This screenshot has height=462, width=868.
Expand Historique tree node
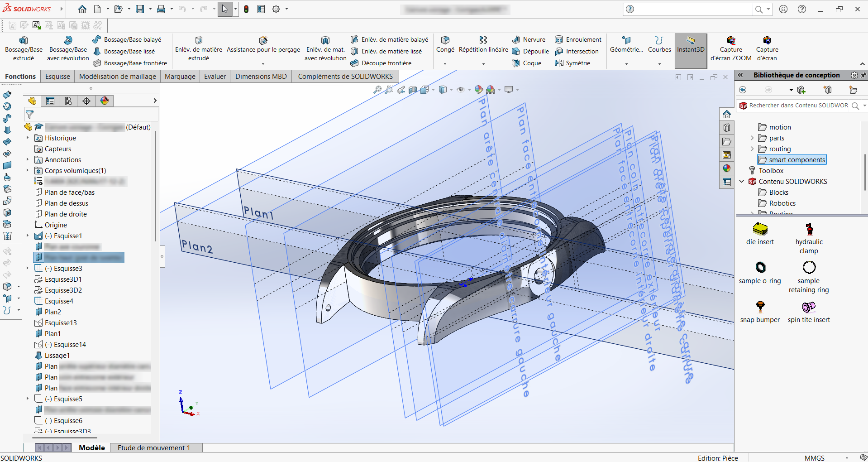(28, 138)
